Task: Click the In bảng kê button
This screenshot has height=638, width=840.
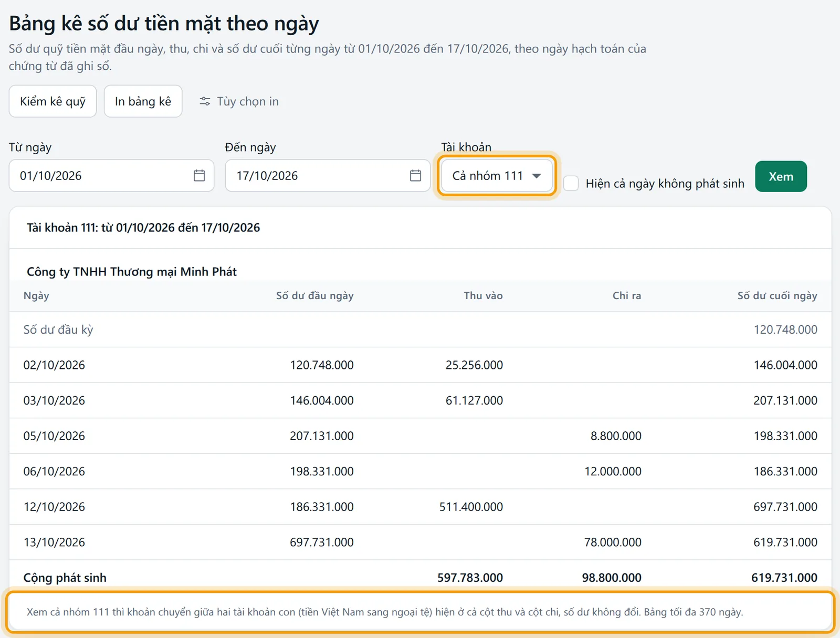Action: pos(143,101)
